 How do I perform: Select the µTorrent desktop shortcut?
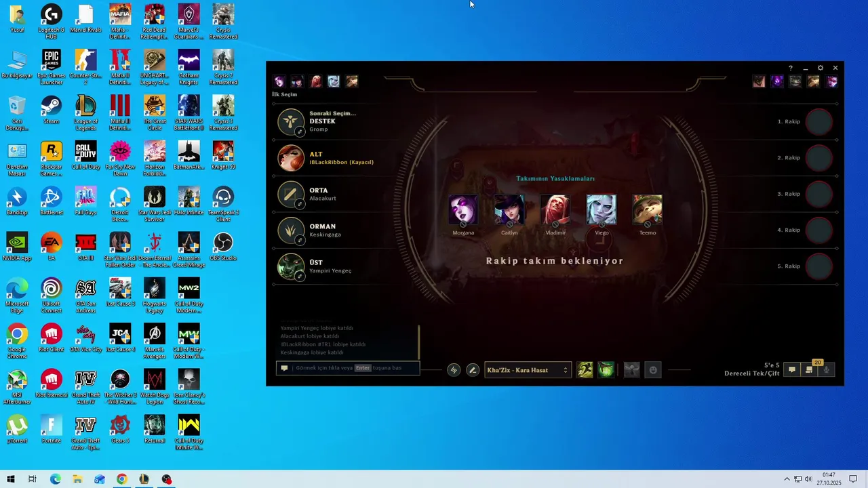point(17,428)
